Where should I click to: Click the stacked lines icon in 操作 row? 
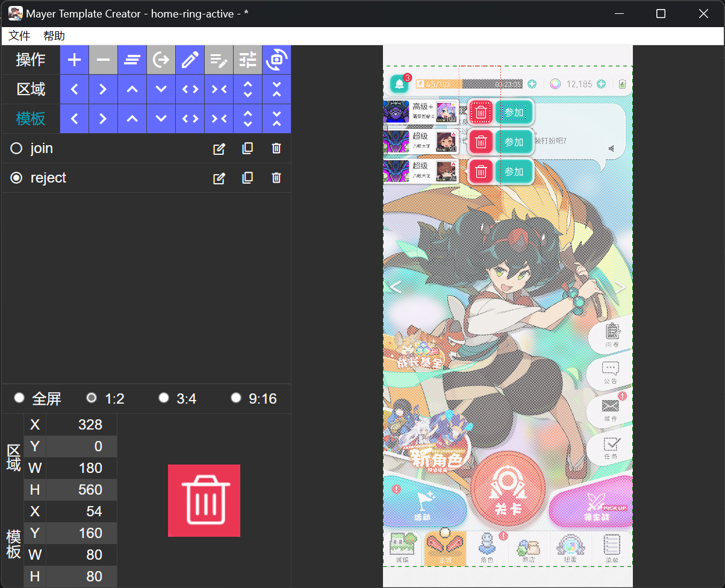tap(132, 60)
